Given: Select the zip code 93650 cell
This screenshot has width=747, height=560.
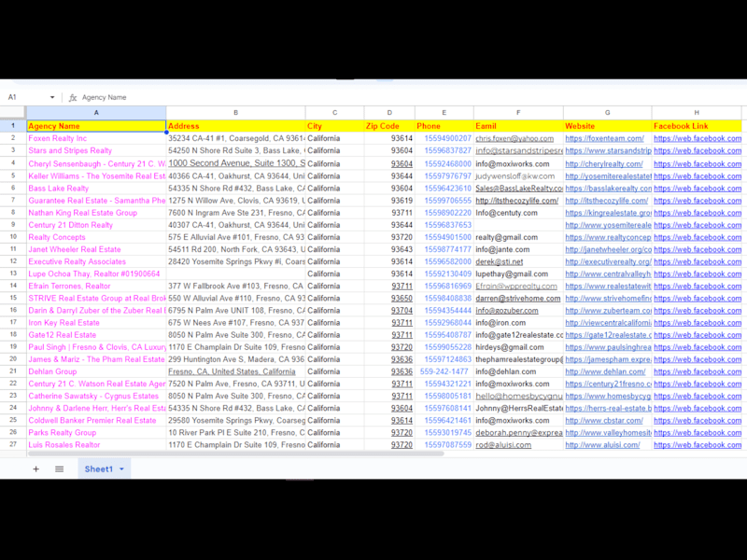Looking at the screenshot, I should (389, 298).
